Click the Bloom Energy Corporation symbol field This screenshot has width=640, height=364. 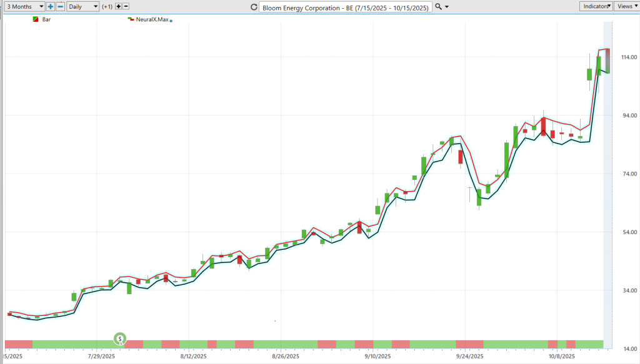coord(346,7)
